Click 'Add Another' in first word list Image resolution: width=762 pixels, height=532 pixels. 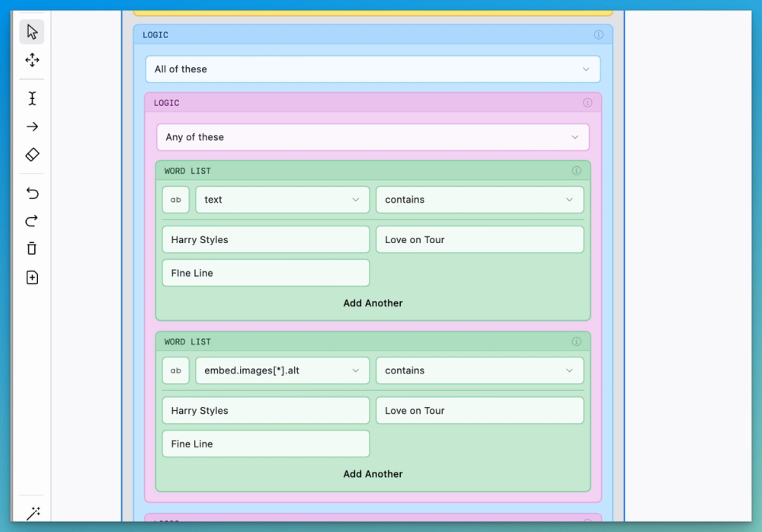click(373, 303)
